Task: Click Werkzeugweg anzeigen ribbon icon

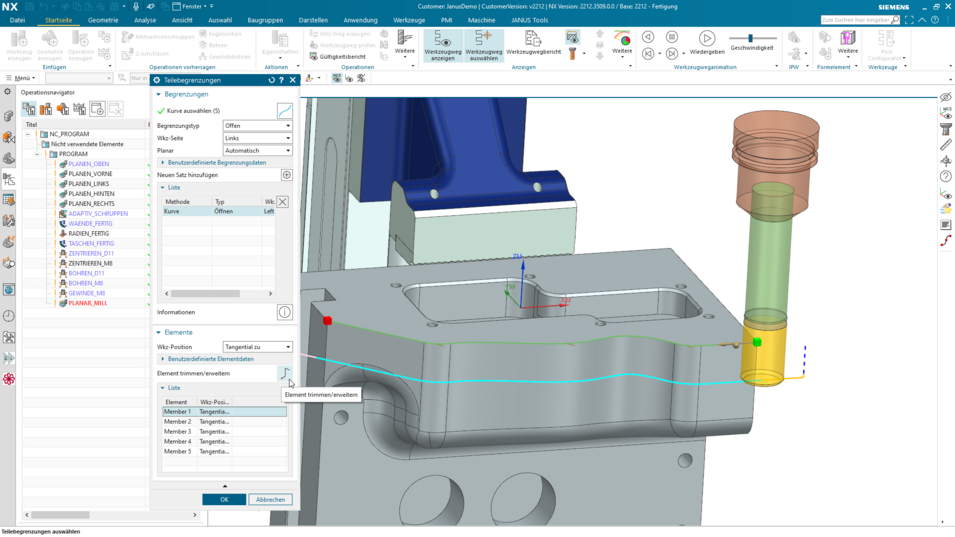Action: 443,46
